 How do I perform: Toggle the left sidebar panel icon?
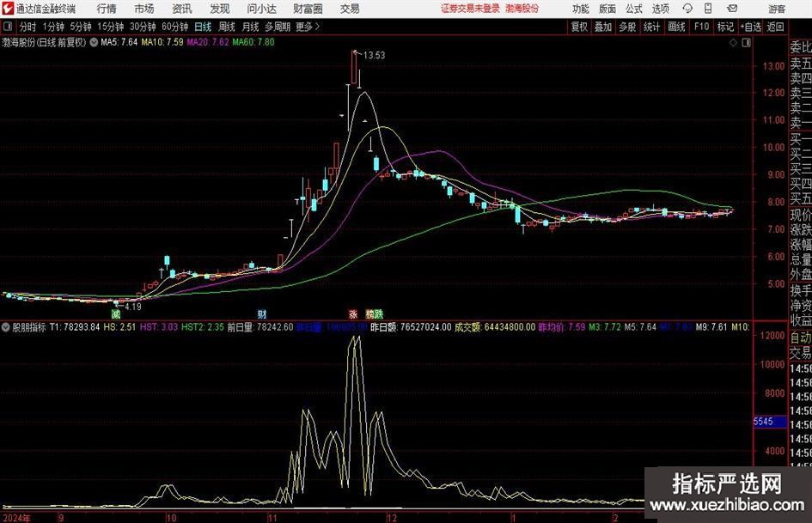(7, 27)
